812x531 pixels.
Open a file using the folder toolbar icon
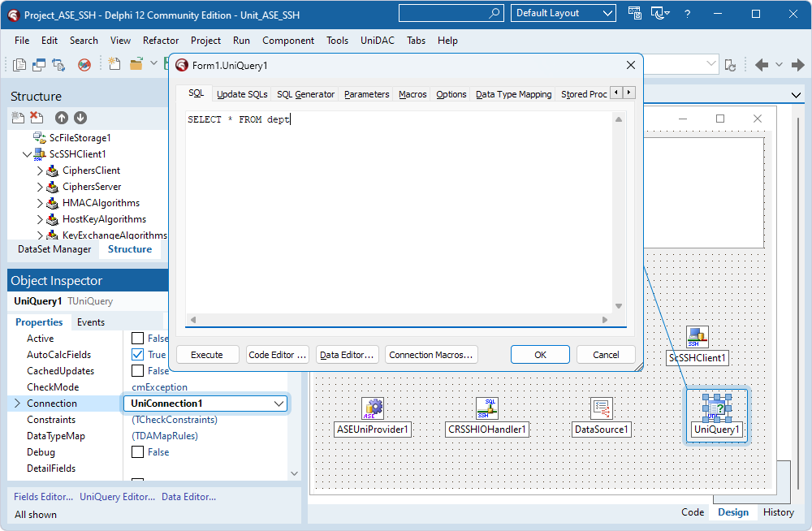[x=135, y=63]
